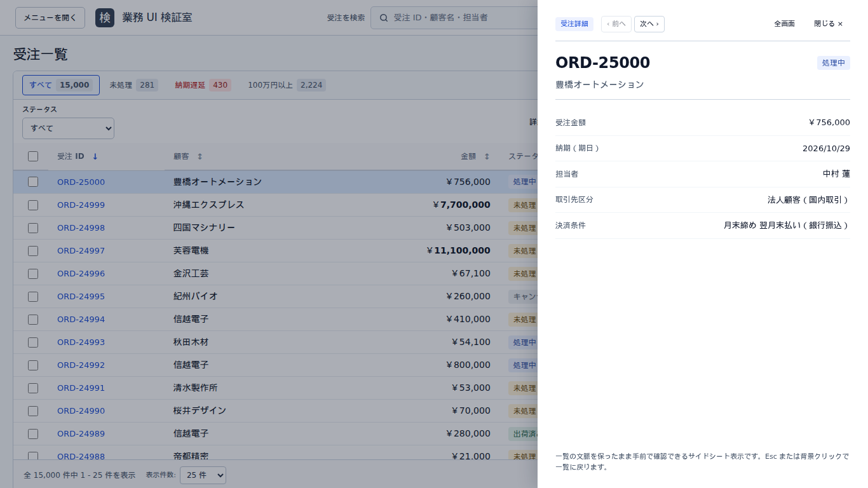Open the ステータス filter dropdown
Image resolution: width=868 pixels, height=488 pixels.
coord(68,128)
